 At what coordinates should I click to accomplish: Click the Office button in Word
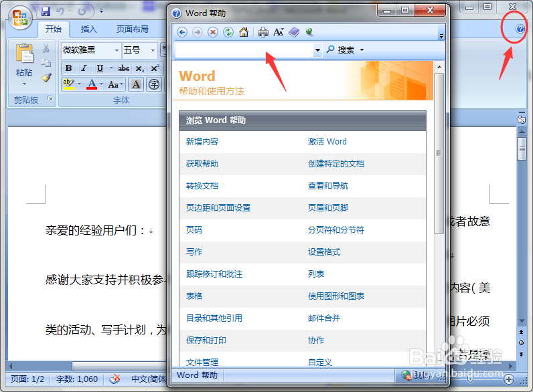point(20,17)
